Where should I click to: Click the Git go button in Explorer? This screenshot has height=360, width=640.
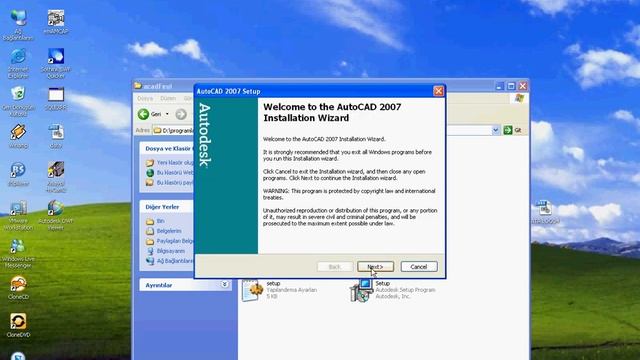click(x=513, y=130)
